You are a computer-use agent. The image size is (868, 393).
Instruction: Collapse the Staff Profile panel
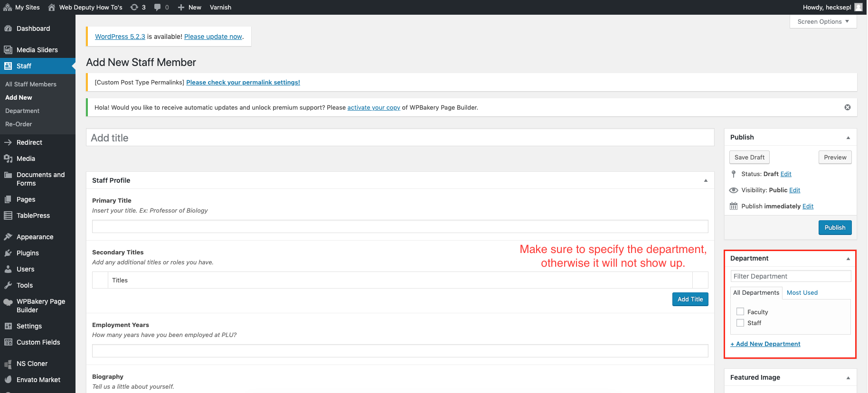(x=706, y=180)
